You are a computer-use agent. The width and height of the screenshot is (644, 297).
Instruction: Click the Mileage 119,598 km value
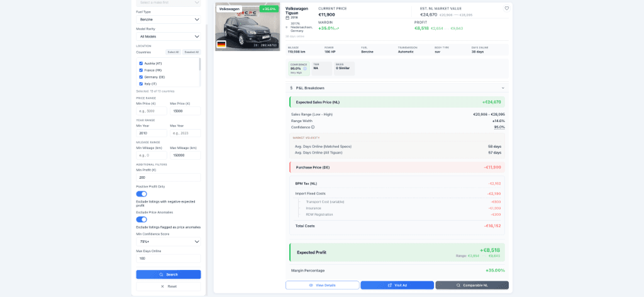tap(297, 52)
